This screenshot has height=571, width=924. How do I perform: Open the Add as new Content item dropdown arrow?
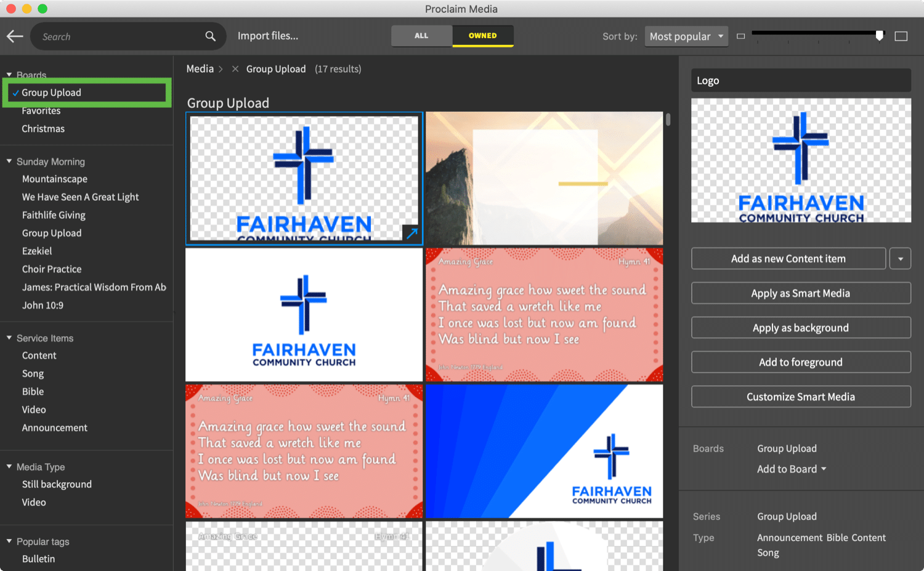(900, 259)
